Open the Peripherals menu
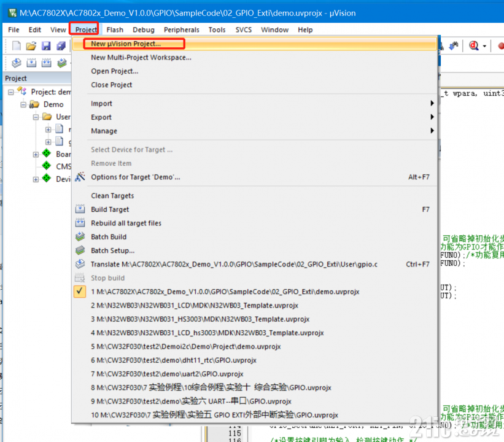 tap(181, 29)
